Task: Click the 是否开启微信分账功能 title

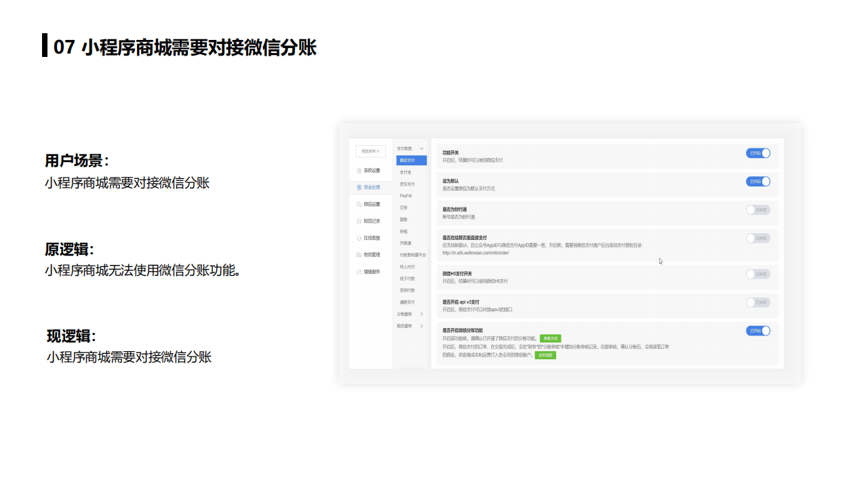Action: tap(462, 330)
